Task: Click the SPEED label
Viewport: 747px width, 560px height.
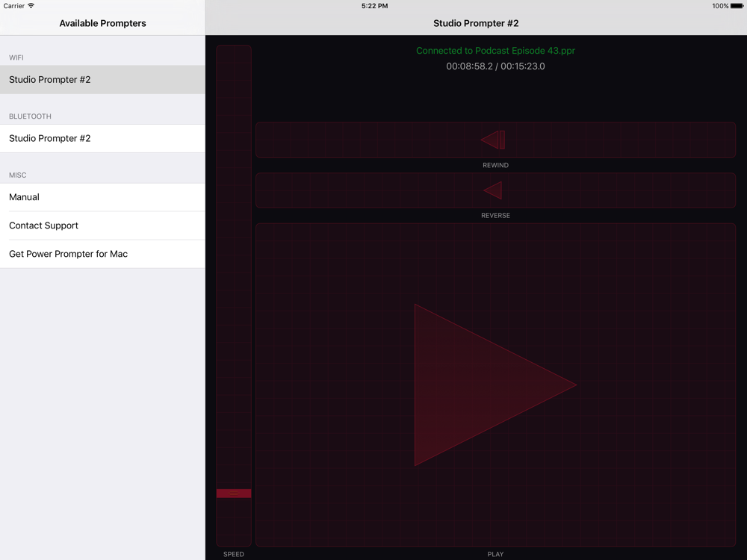Action: coord(233,554)
